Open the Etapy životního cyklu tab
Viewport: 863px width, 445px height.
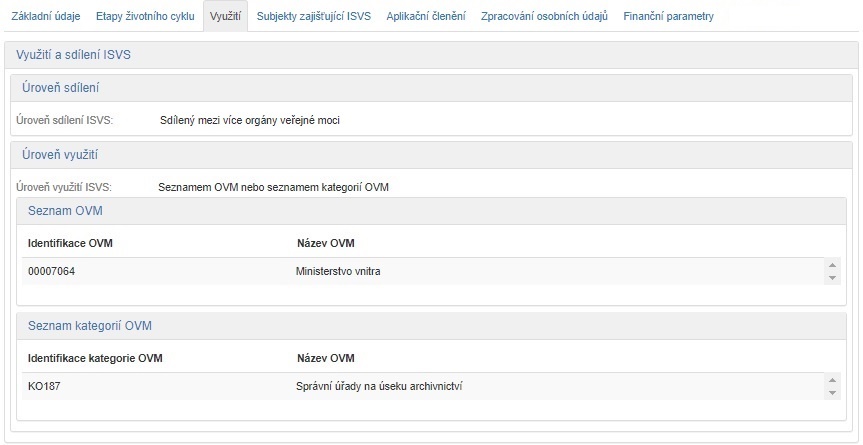(145, 16)
